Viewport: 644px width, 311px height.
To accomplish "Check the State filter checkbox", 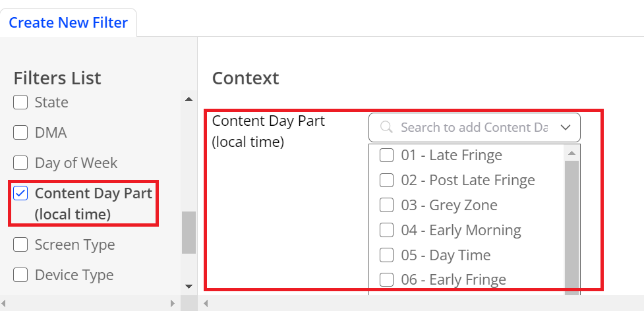I will coord(20,102).
